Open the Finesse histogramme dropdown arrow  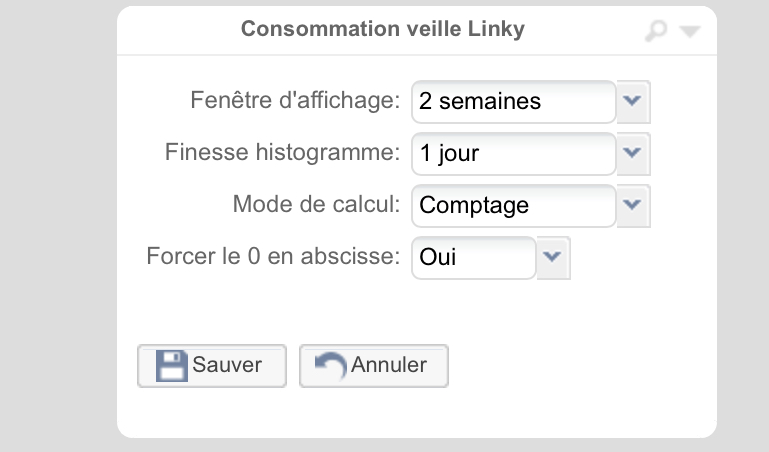[x=633, y=153]
